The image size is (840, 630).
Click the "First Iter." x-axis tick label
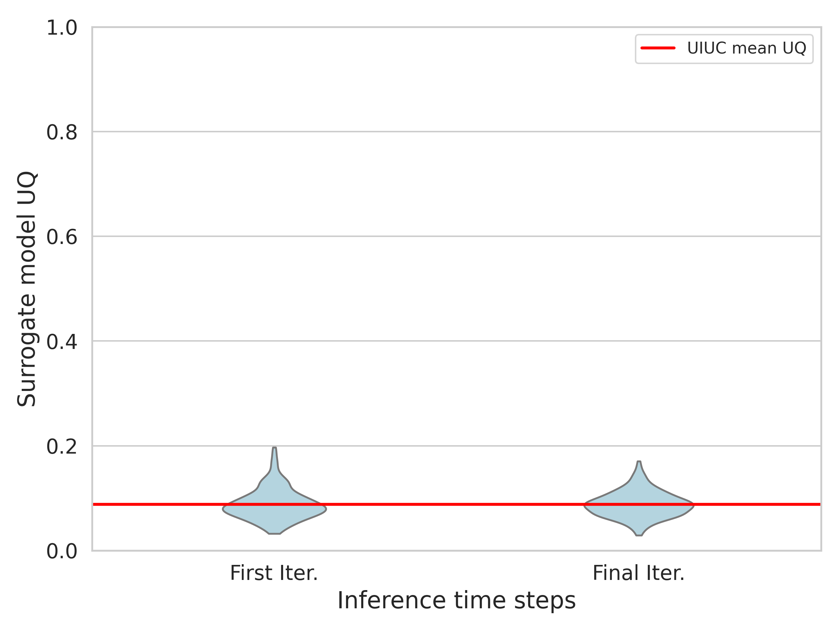pos(274,573)
